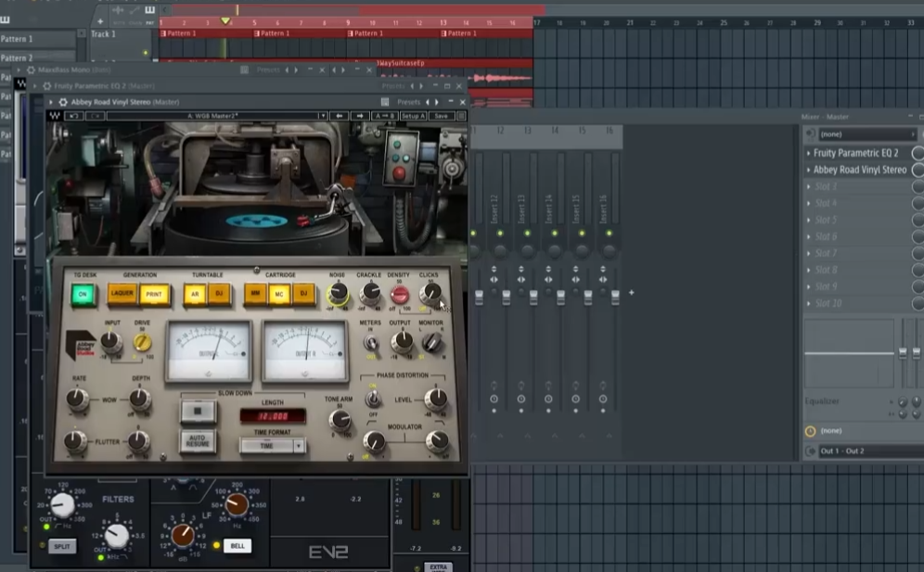Select the MM cartridge button
Image resolution: width=924 pixels, height=572 pixels.
tap(255, 293)
